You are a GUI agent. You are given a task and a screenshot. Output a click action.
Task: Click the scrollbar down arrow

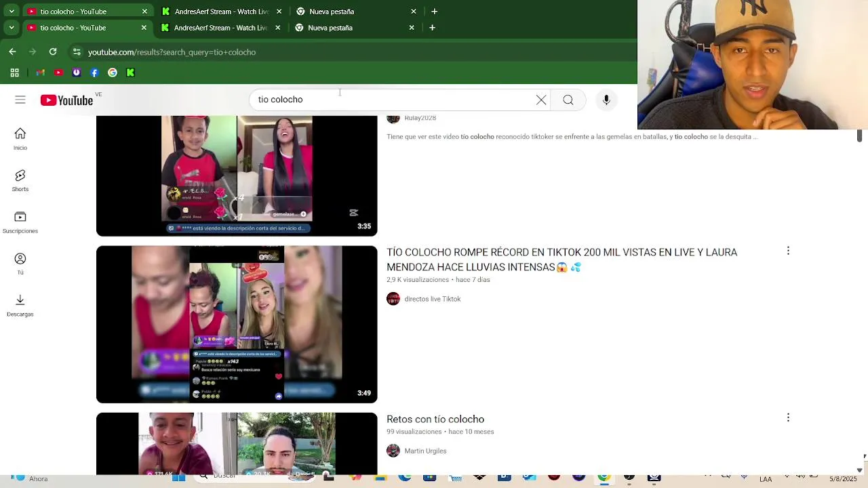859,470
